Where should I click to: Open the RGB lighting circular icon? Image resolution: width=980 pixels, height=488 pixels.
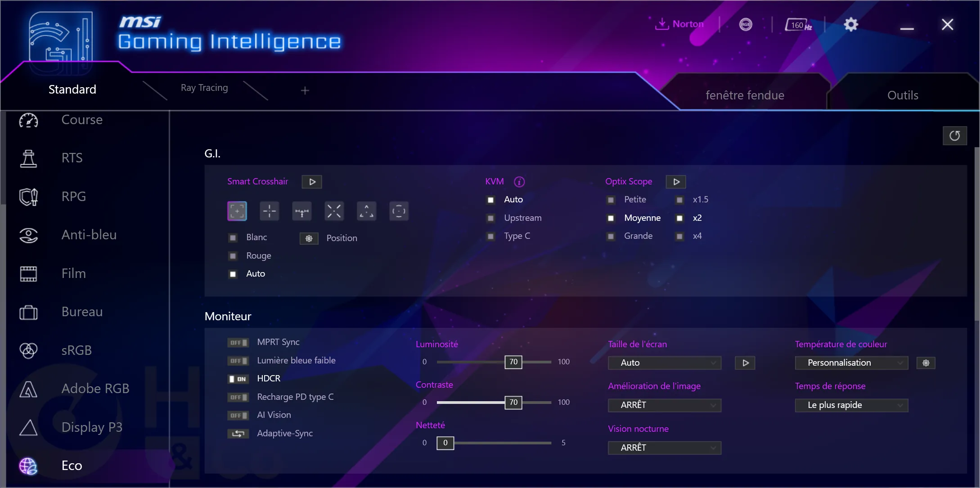click(x=746, y=24)
